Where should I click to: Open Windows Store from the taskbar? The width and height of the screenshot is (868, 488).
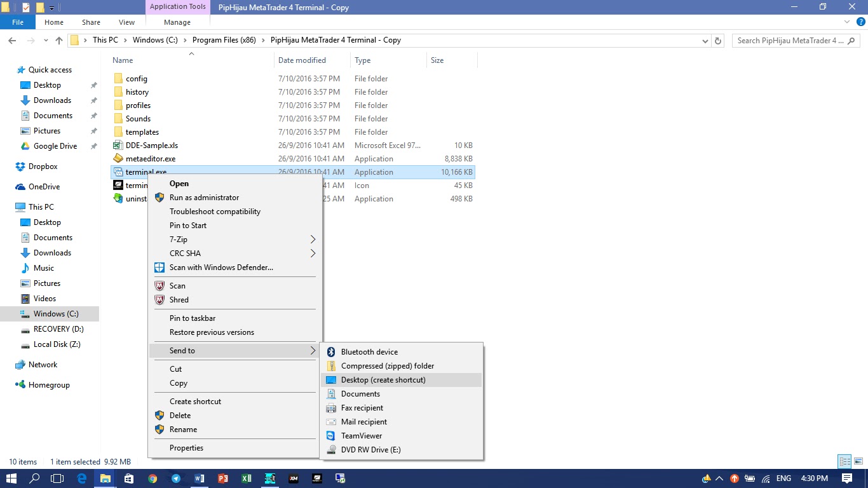(128, 478)
